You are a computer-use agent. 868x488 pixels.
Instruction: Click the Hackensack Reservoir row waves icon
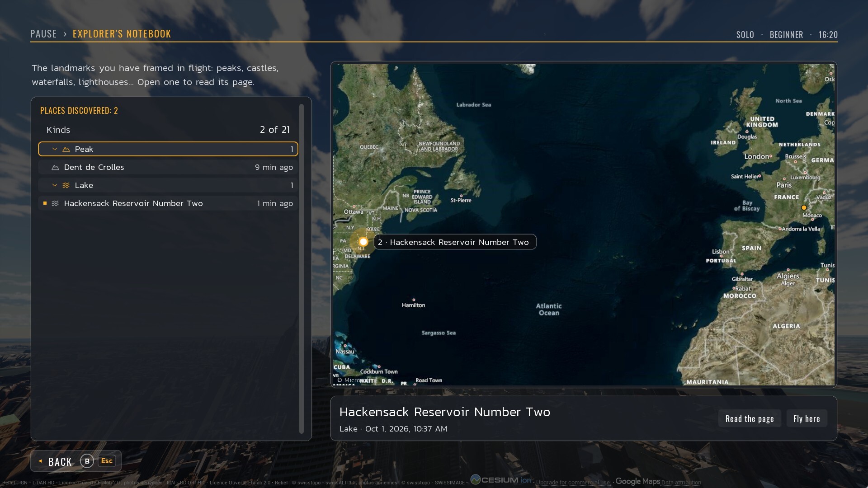click(55, 203)
